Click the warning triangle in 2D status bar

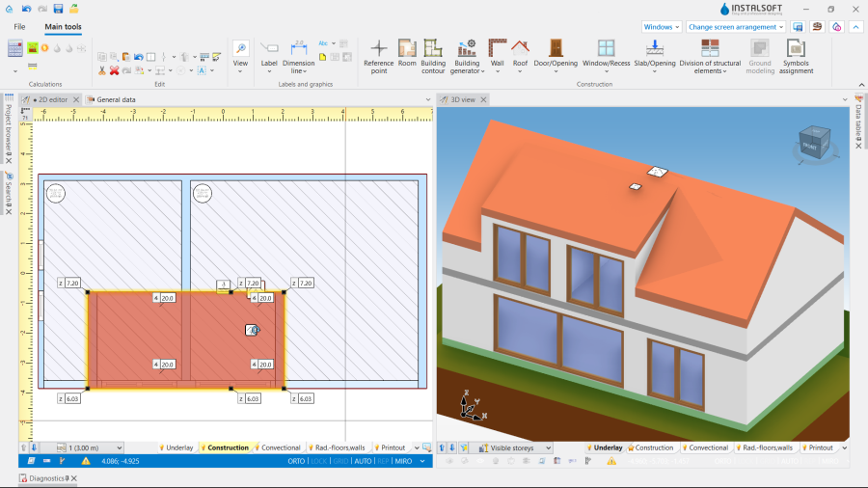[86, 461]
